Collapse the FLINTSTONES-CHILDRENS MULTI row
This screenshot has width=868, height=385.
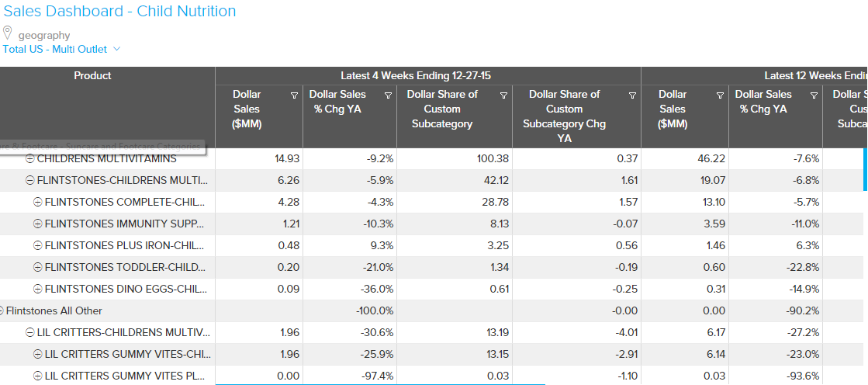30,180
